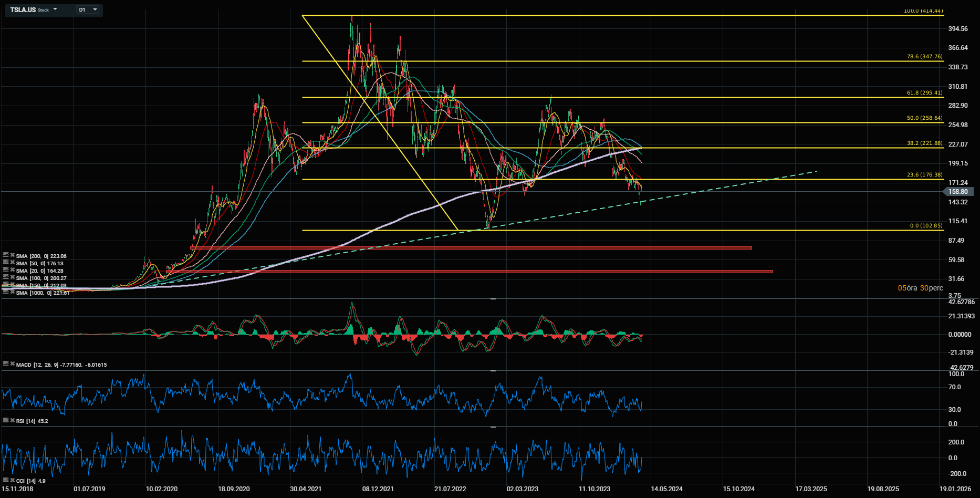Select the 78.6 (347.76) Fibonacci label
Image resolution: width=980 pixels, height=498 pixels.
click(x=924, y=57)
